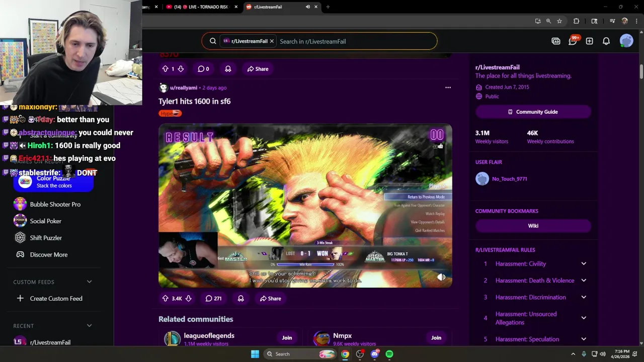This screenshot has width=644, height=362.
Task: Open Reddit notifications bell
Action: click(606, 41)
